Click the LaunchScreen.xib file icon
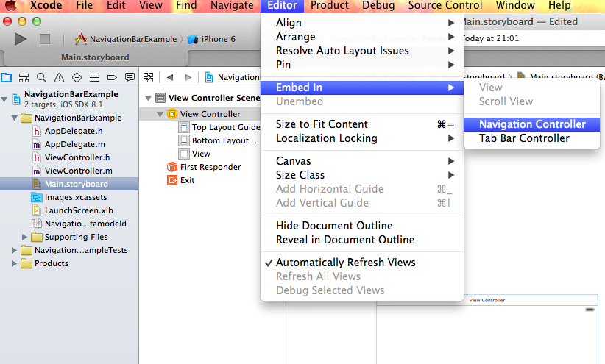This screenshot has width=605, height=364. click(37, 210)
